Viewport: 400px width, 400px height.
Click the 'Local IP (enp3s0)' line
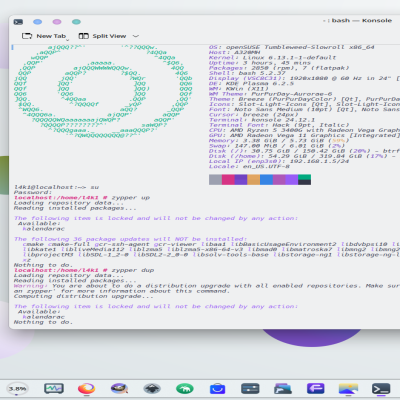click(x=279, y=161)
